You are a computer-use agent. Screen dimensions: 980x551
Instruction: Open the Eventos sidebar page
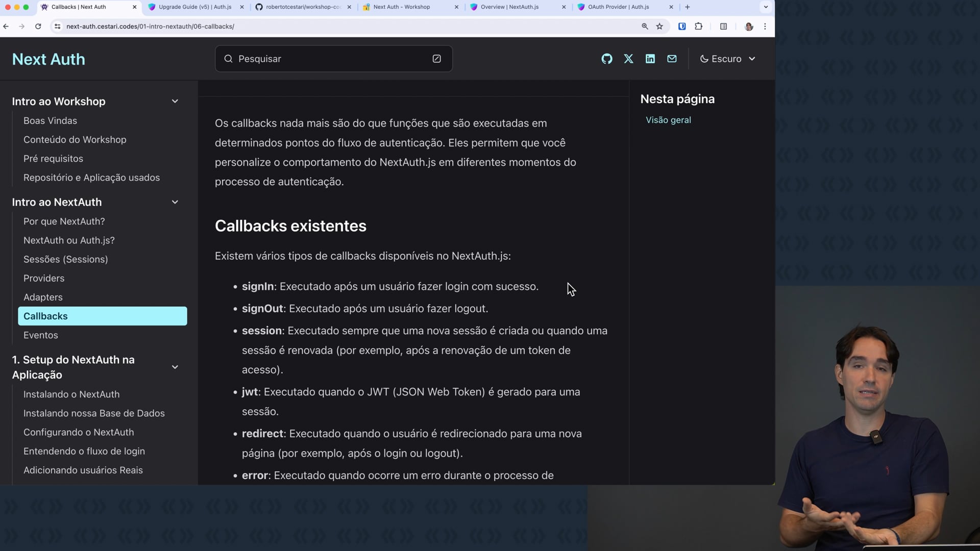click(x=41, y=335)
